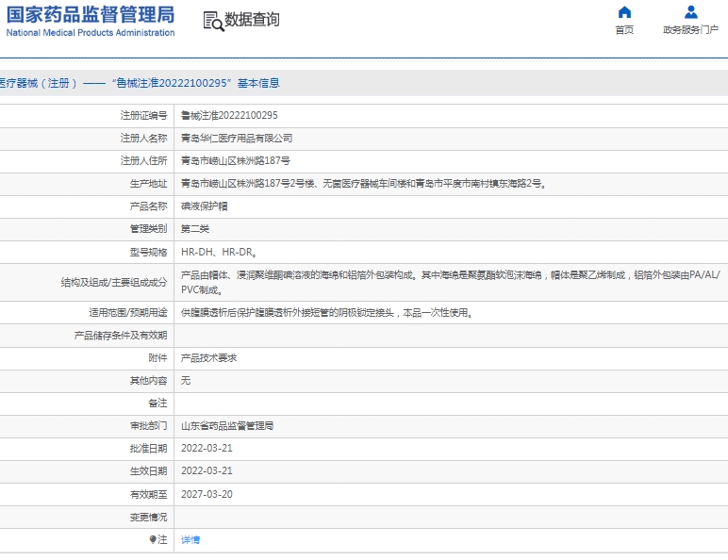This screenshot has width=728, height=560.
Task: Click the 备注 label
Action: click(x=157, y=404)
